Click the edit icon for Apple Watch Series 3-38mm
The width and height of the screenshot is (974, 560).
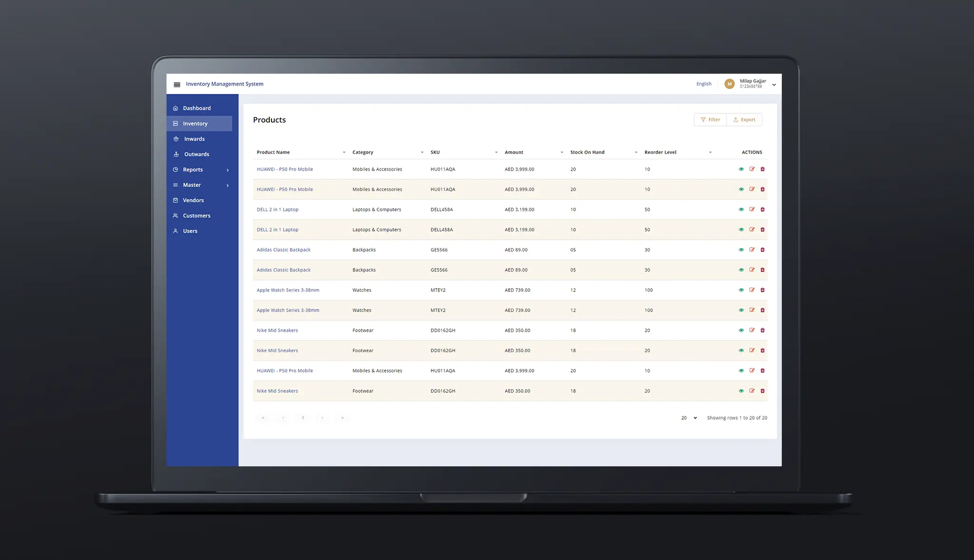click(752, 290)
